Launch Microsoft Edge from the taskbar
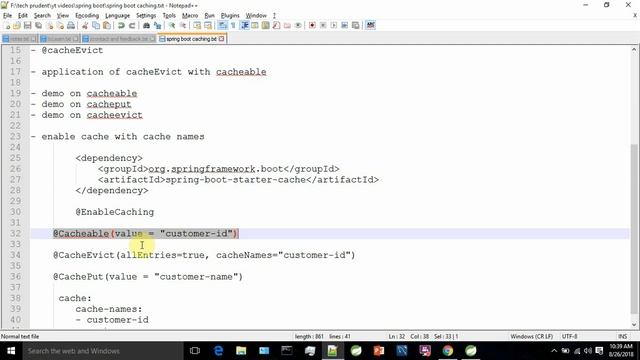 [x=218, y=351]
